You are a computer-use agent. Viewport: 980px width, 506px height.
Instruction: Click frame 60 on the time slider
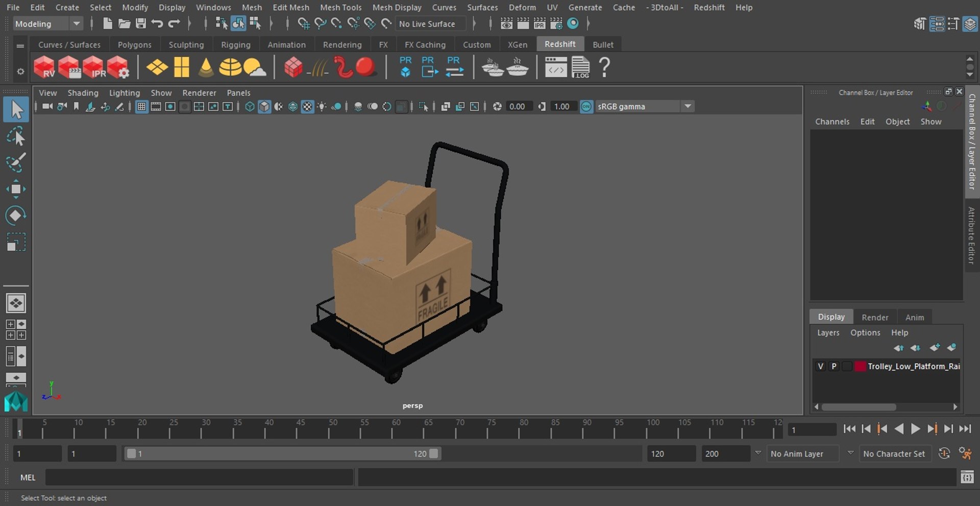[393, 429]
